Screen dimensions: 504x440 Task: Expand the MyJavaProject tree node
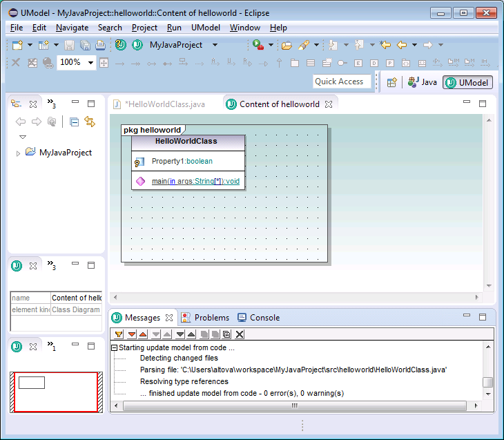[18, 153]
